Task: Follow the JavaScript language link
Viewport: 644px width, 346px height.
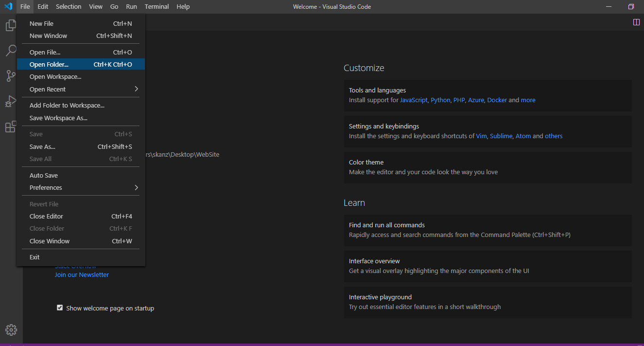Action: click(x=414, y=100)
